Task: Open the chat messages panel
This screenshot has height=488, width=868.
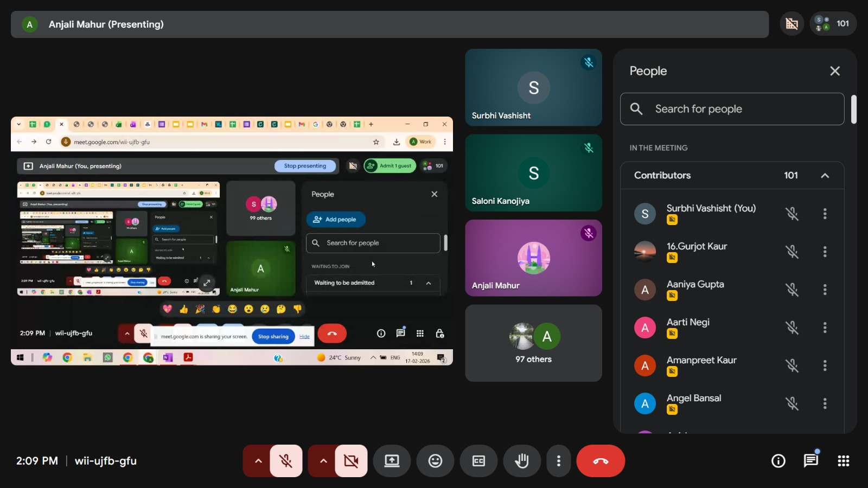Action: [810, 461]
